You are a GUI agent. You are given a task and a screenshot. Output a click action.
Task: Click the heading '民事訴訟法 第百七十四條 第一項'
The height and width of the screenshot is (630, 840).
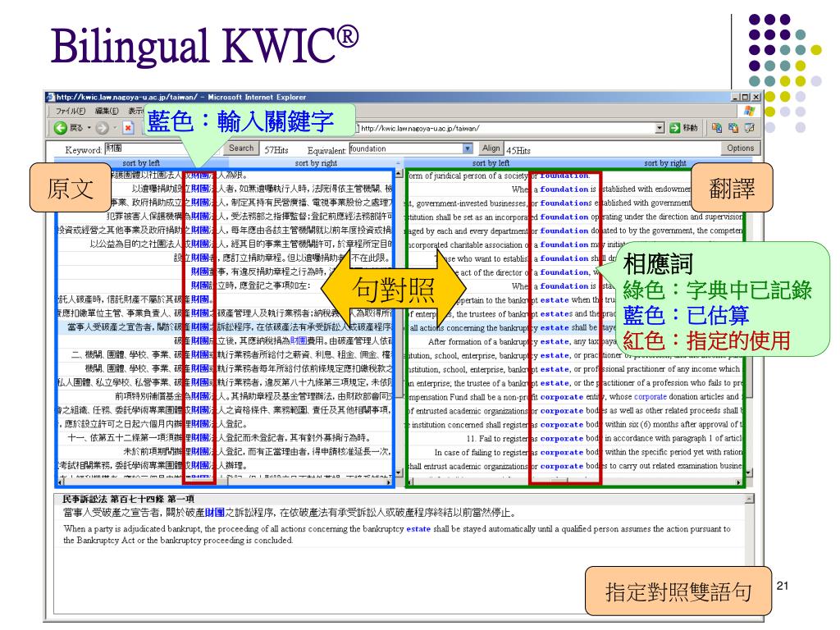(128, 499)
